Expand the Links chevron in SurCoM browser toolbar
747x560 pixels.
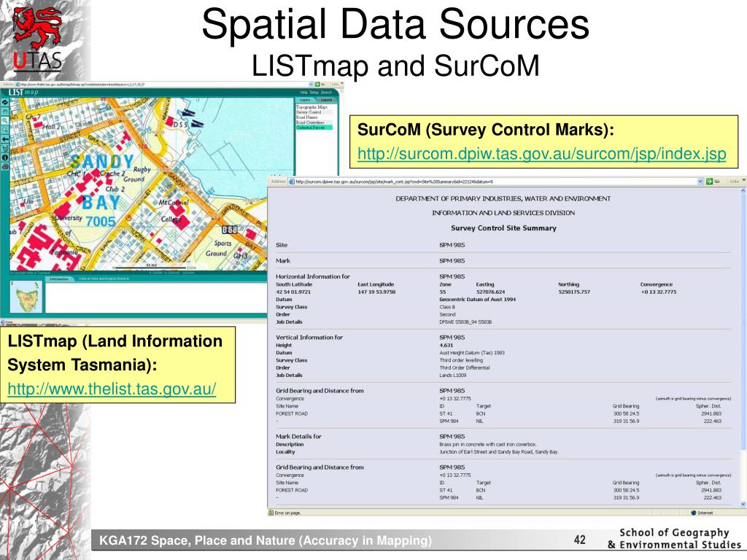pyautogui.click(x=744, y=181)
